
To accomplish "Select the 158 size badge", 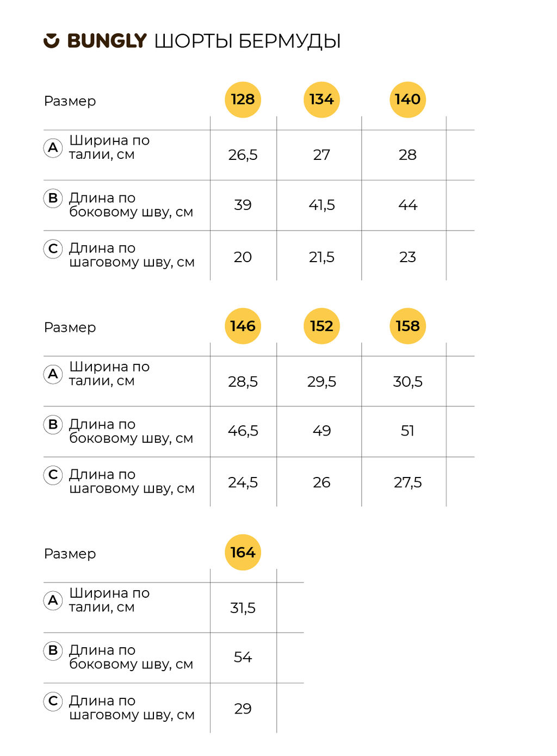I will coord(408,326).
